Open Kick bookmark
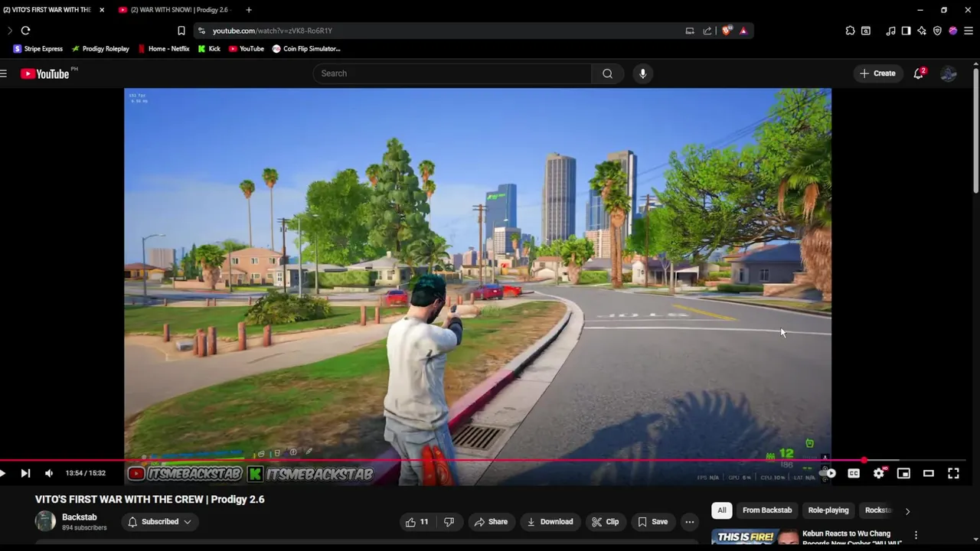 coord(209,49)
